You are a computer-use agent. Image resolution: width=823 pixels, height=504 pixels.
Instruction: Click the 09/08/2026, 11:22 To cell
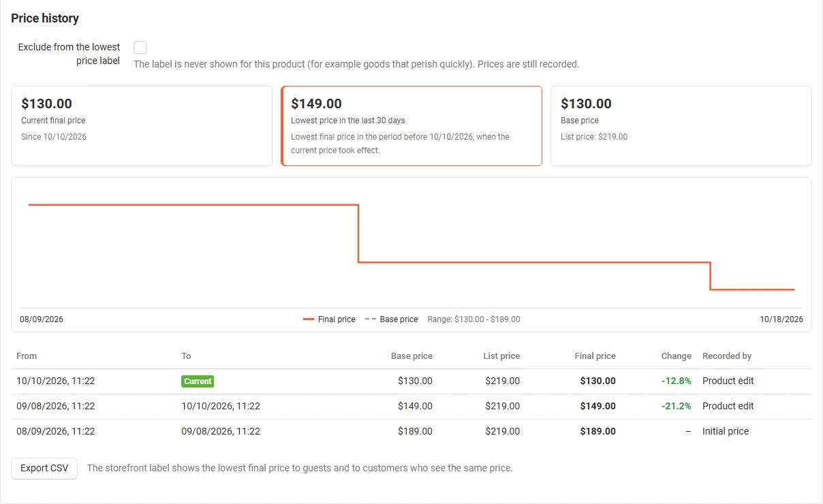(x=221, y=431)
